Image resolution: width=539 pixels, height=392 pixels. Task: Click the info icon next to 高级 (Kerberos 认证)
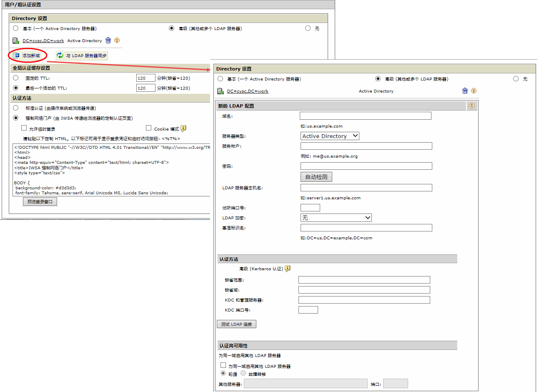[x=288, y=269]
